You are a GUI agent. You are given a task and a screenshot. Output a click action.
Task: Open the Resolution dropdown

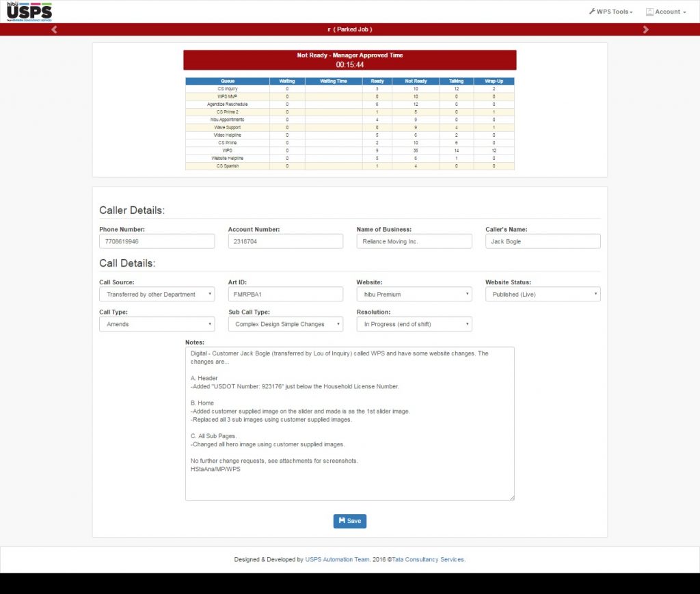pos(414,324)
